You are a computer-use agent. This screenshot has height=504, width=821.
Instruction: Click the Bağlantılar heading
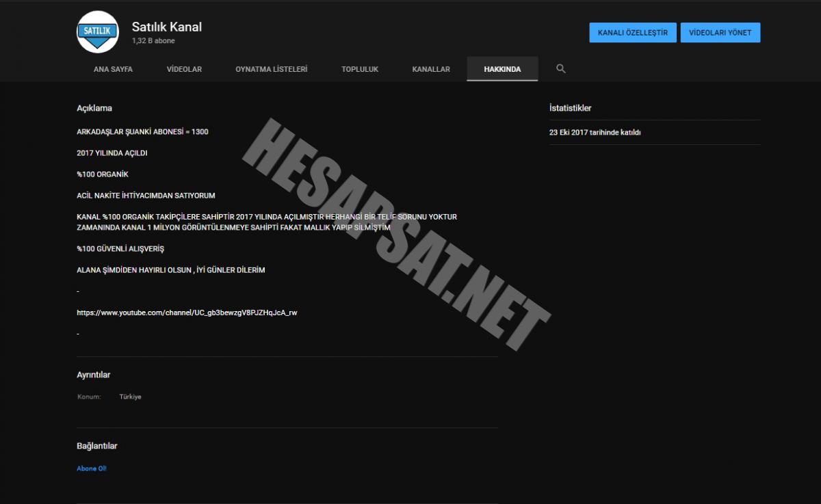click(x=97, y=446)
